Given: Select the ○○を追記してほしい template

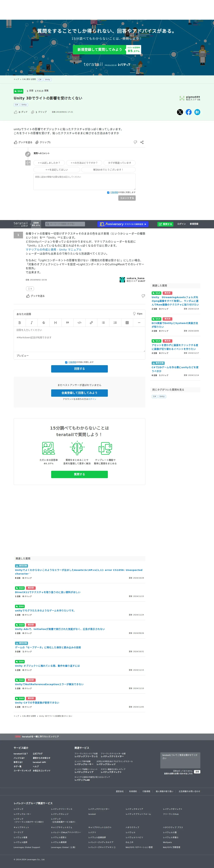Looking at the screenshot, I should (x=57, y=169).
